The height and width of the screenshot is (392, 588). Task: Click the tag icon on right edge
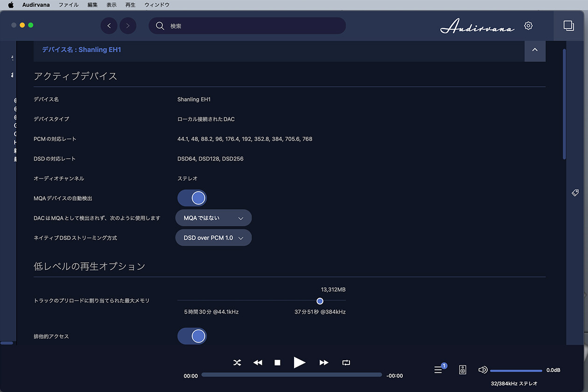pos(575,193)
